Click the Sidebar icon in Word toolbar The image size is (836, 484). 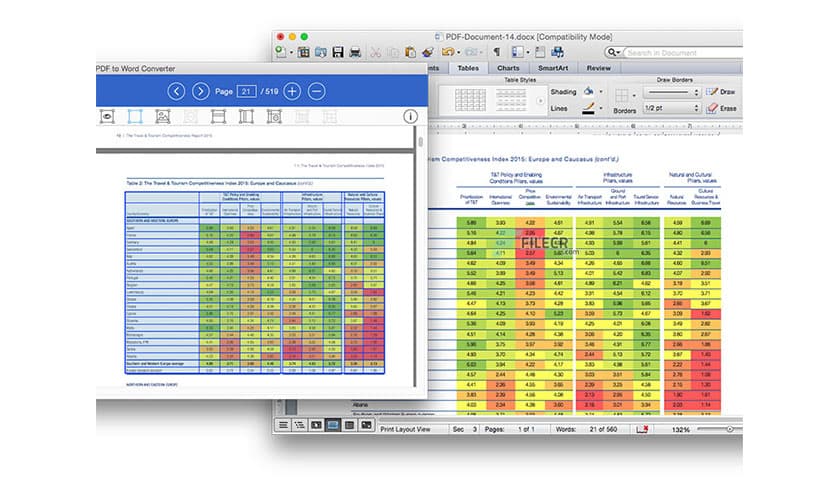pyautogui.click(x=518, y=52)
